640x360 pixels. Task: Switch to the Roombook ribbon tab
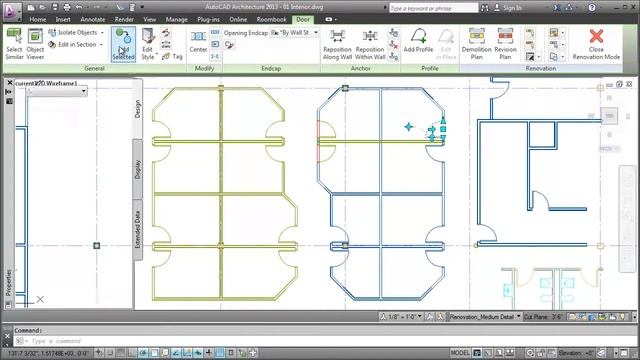[x=271, y=19]
